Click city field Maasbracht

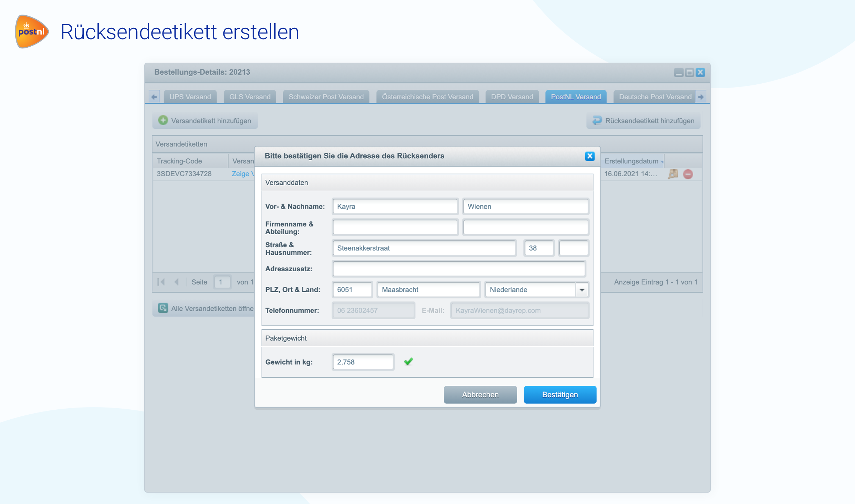pyautogui.click(x=429, y=290)
